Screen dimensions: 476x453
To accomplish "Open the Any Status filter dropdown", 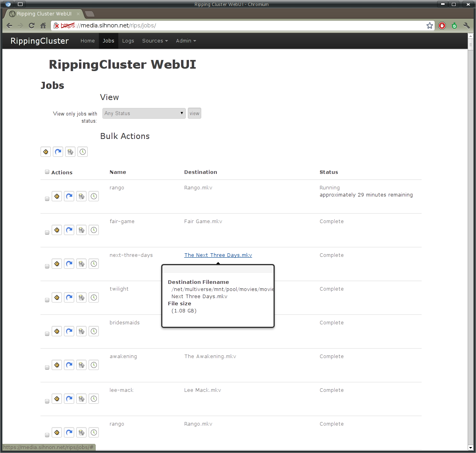I will coord(144,114).
